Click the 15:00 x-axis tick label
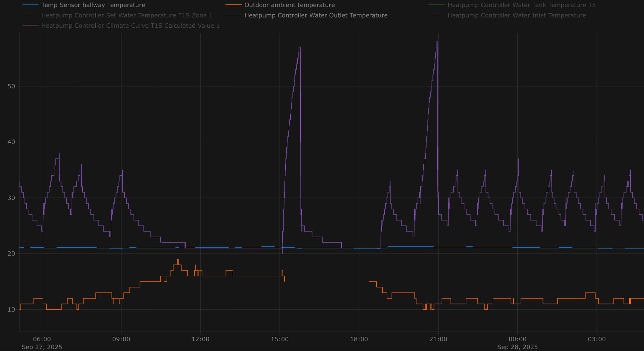The image size is (644, 351). coord(280,339)
